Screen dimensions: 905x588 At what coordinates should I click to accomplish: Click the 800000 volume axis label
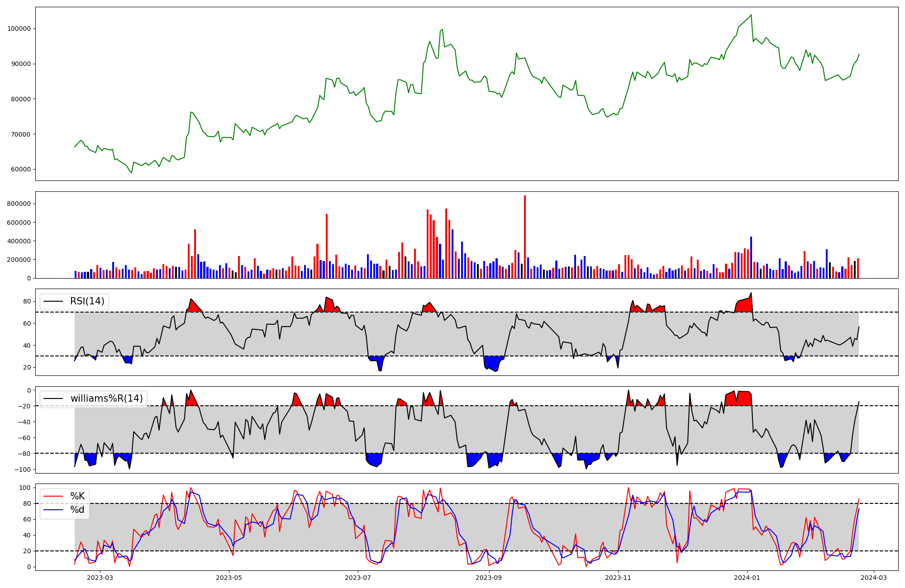click(19, 204)
